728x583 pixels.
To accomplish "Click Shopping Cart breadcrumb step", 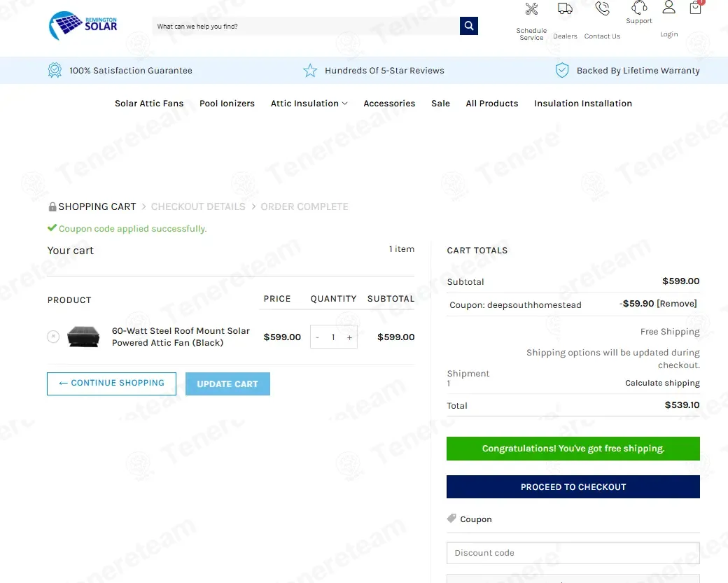I will [97, 206].
